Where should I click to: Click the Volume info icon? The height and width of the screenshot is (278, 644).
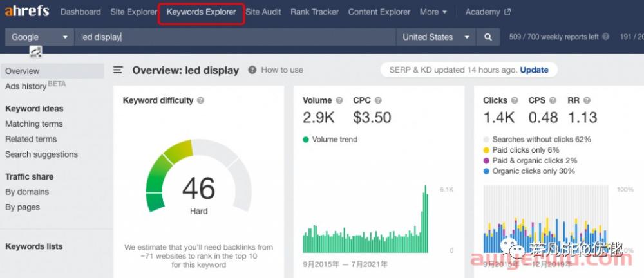339,100
